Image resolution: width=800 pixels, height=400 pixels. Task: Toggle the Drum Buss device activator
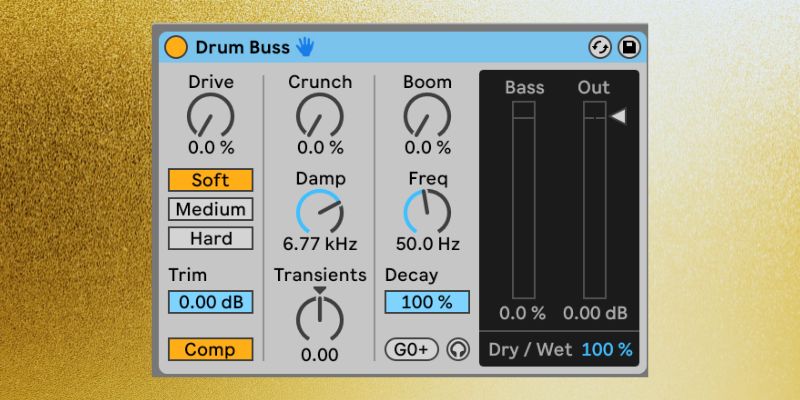[176, 47]
